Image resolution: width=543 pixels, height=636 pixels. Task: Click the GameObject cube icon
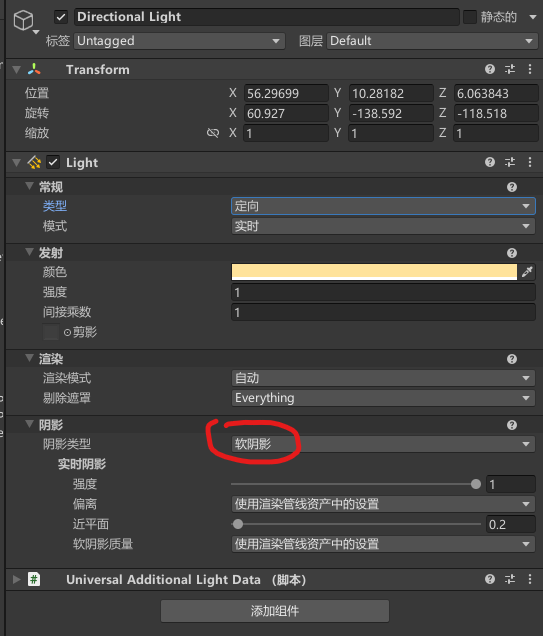point(23,20)
